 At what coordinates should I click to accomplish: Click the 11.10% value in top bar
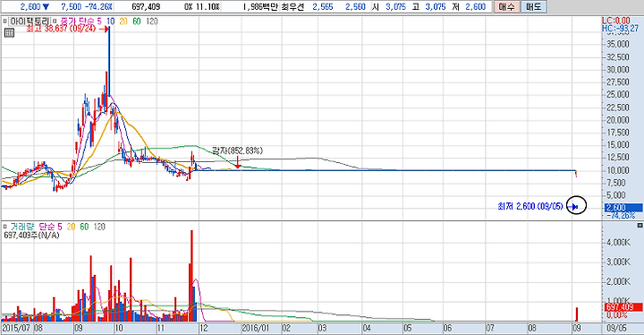[x=208, y=6]
